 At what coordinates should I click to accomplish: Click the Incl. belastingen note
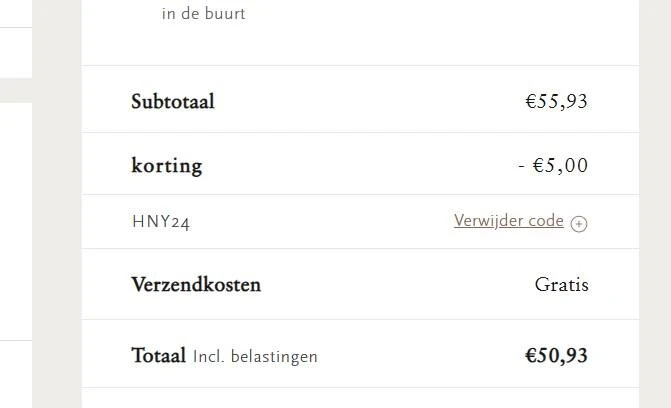tap(255, 357)
